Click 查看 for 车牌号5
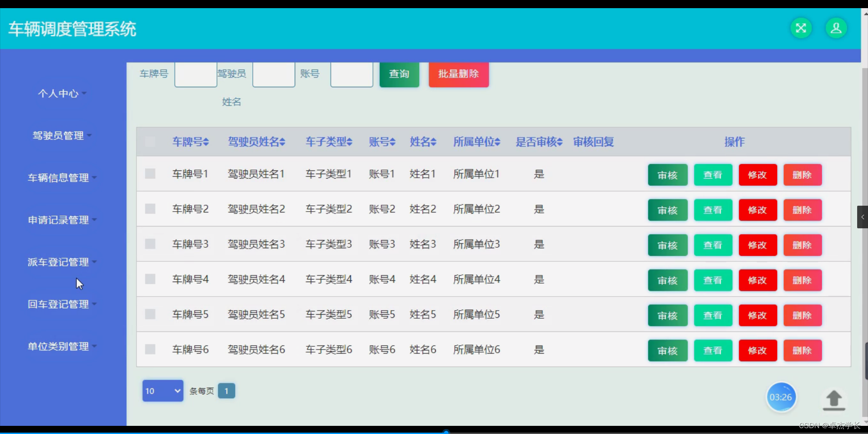 [713, 316]
